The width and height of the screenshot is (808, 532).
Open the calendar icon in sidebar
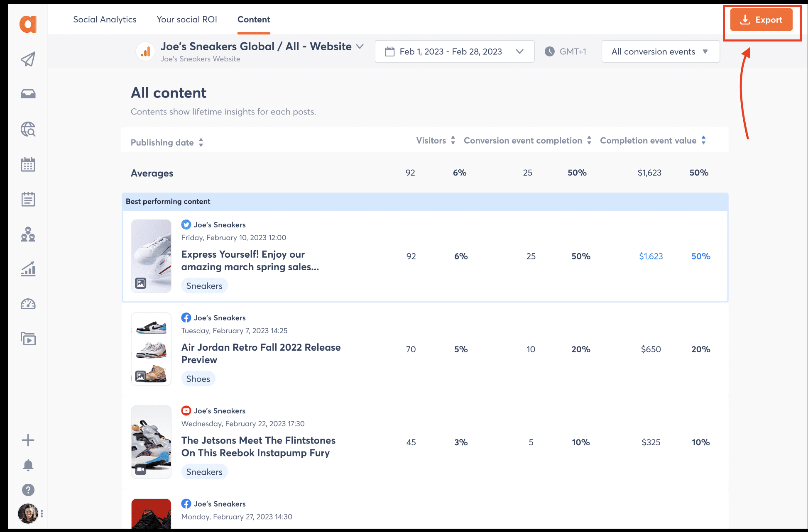click(x=28, y=164)
